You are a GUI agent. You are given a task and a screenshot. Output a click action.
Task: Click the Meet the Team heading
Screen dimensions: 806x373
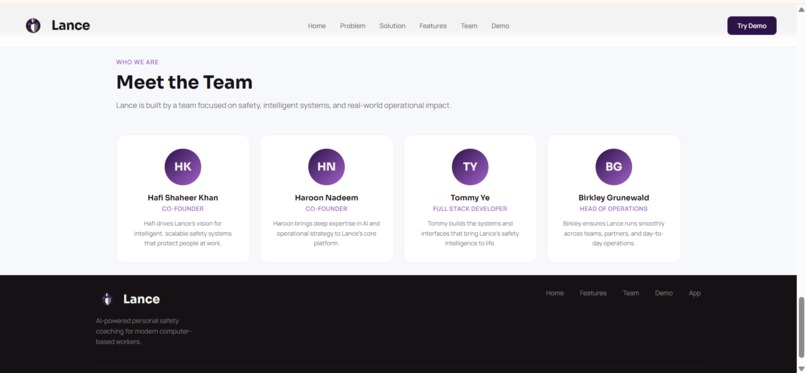[x=184, y=82]
